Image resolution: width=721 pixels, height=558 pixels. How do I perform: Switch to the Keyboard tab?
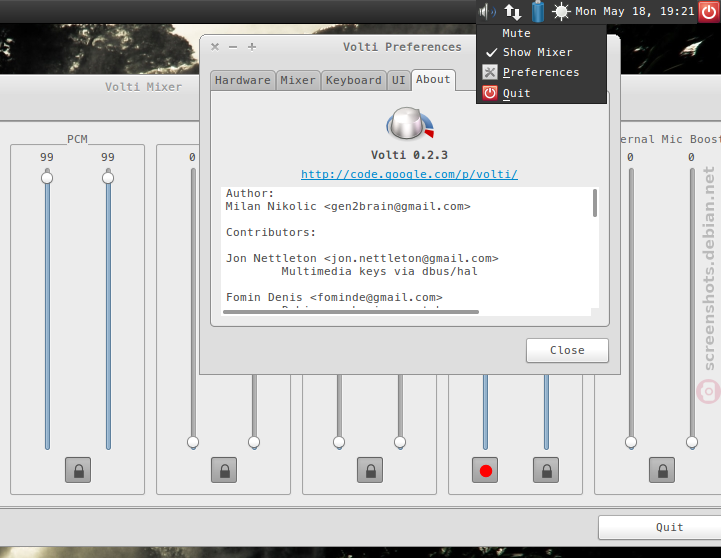point(354,80)
